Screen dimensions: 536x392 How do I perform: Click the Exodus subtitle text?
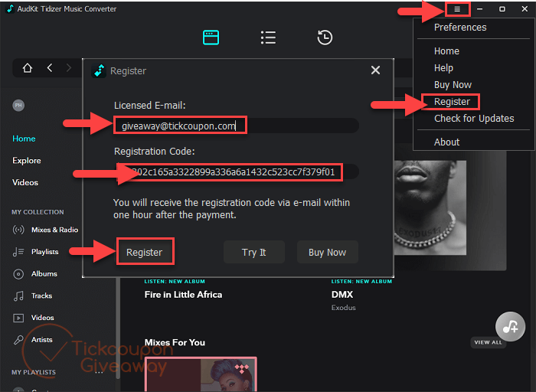pos(344,308)
